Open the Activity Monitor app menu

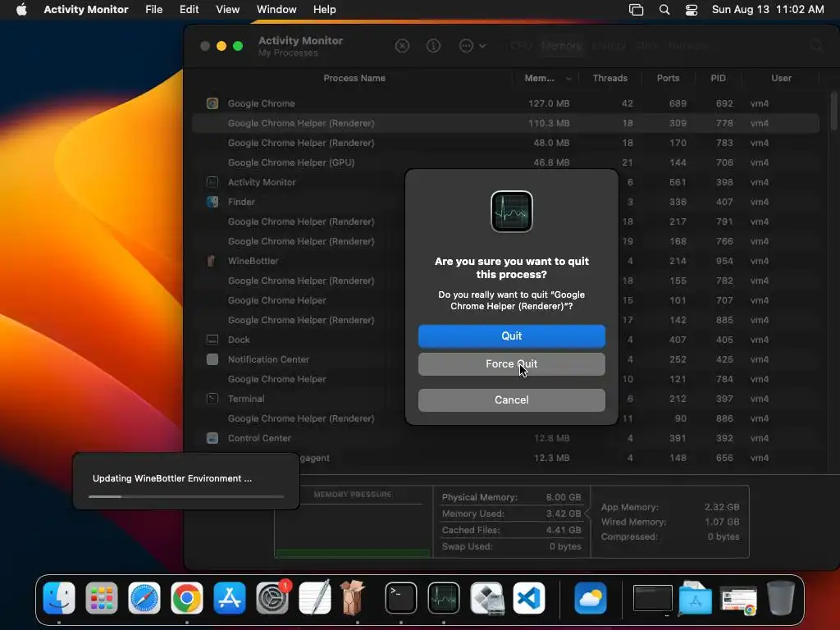coord(85,10)
